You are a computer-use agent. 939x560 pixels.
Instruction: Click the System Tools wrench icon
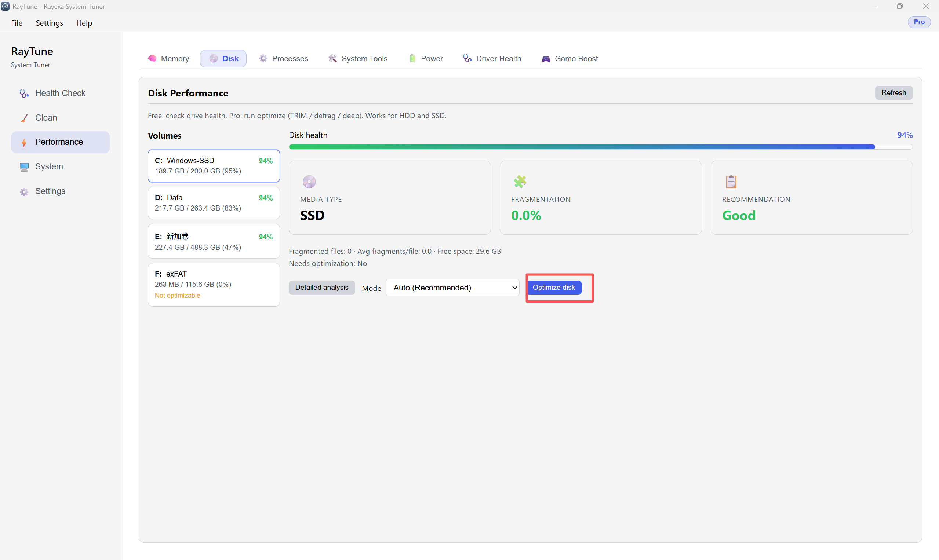[x=333, y=58]
